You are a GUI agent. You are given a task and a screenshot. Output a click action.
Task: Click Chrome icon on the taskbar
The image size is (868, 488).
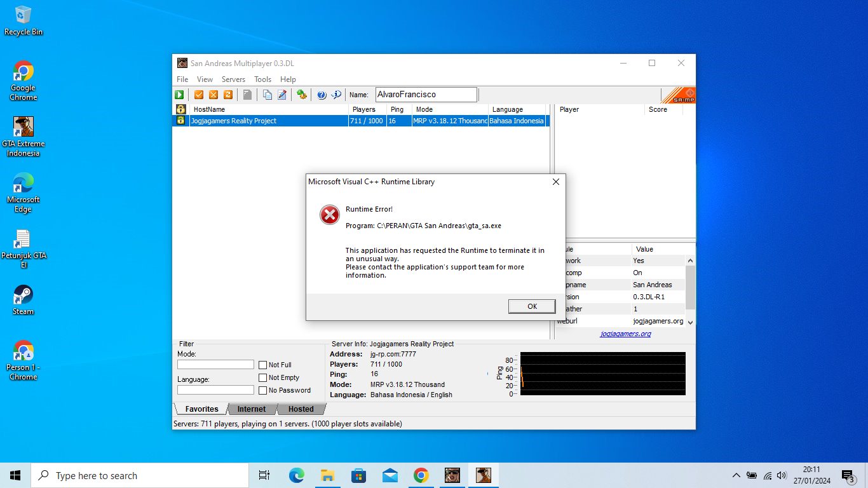421,475
